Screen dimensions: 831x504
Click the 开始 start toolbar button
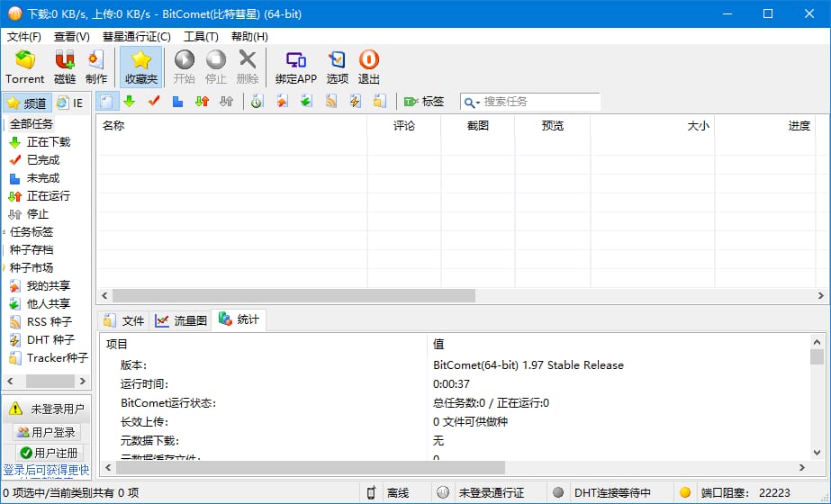tap(185, 67)
